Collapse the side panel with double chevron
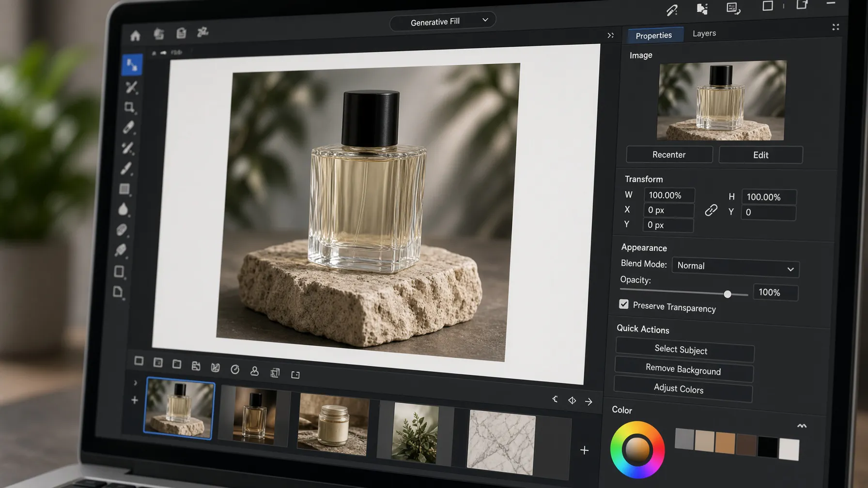Viewport: 868px width, 488px height. click(610, 35)
